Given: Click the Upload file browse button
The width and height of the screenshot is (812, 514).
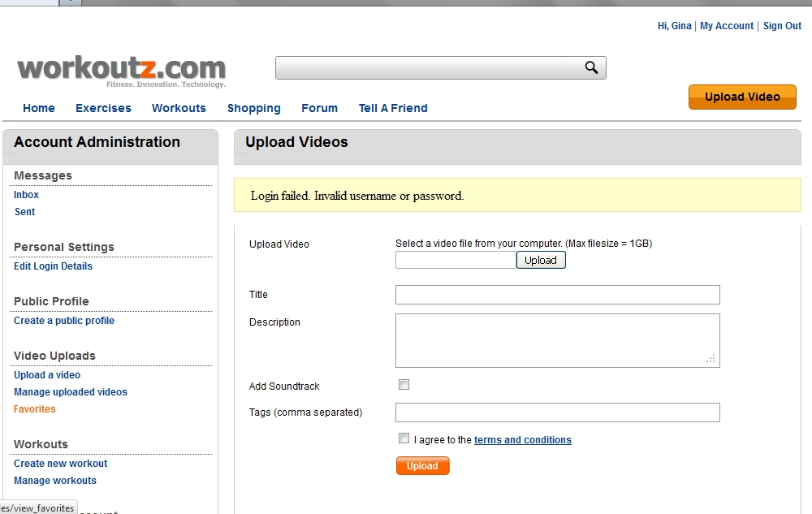Looking at the screenshot, I should click(x=541, y=261).
